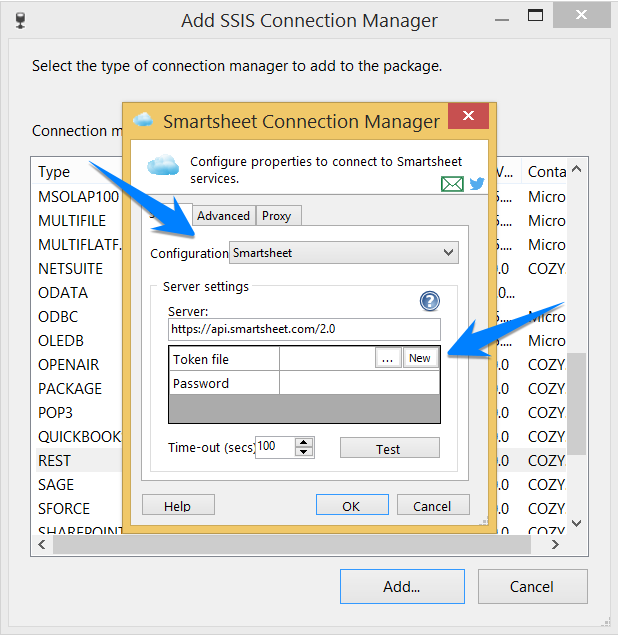Close the Smartsheet Connection Manager dialog
This screenshot has height=636, width=618.
click(x=468, y=116)
